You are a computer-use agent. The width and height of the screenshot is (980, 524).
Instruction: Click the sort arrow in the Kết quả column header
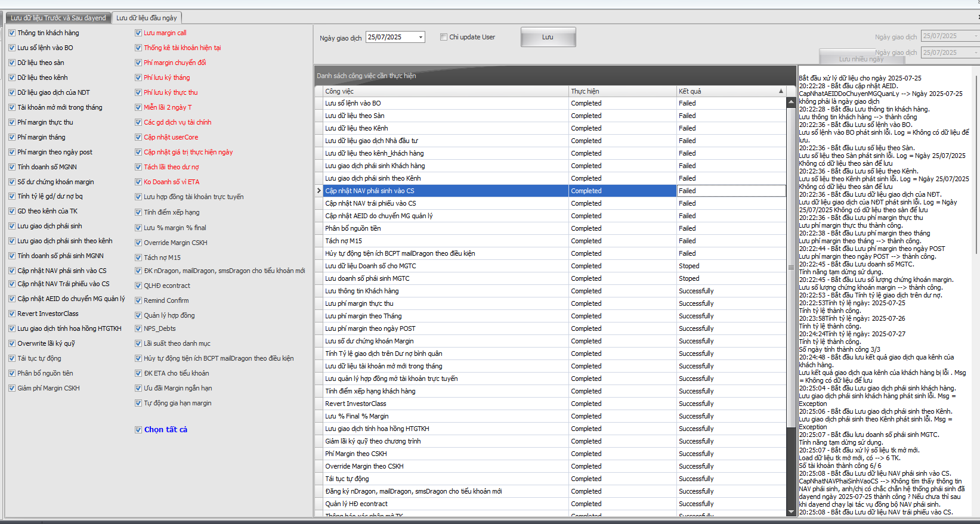click(x=781, y=91)
